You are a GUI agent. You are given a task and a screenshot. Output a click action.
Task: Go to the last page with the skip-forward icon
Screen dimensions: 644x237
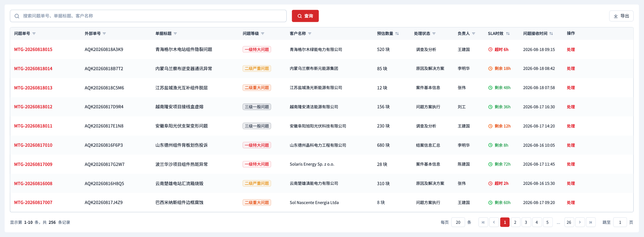[591, 222]
